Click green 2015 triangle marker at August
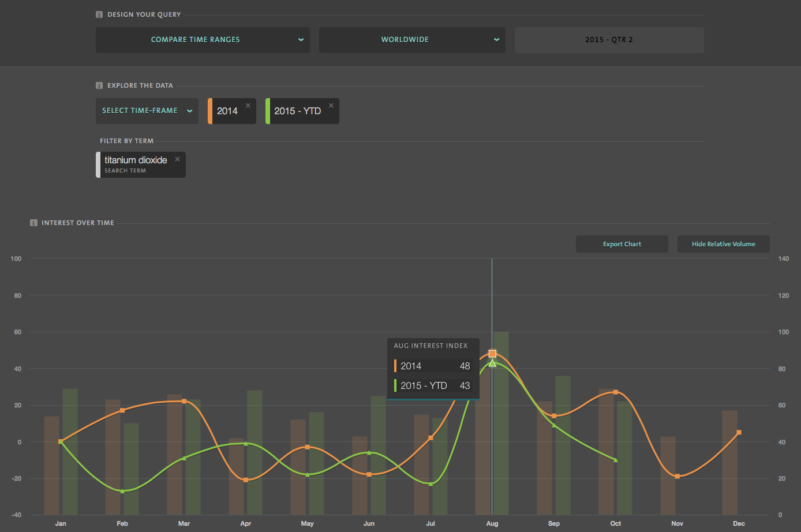This screenshot has width=801, height=532. [492, 363]
